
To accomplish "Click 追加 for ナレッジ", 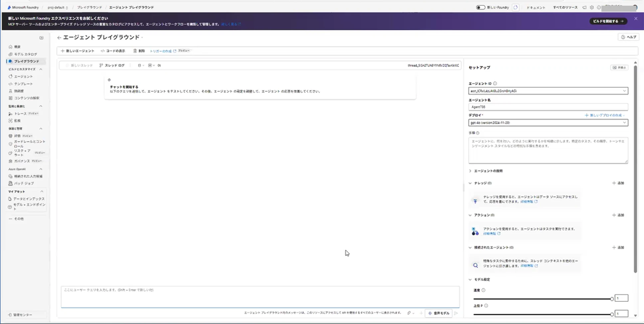I will (x=618, y=183).
